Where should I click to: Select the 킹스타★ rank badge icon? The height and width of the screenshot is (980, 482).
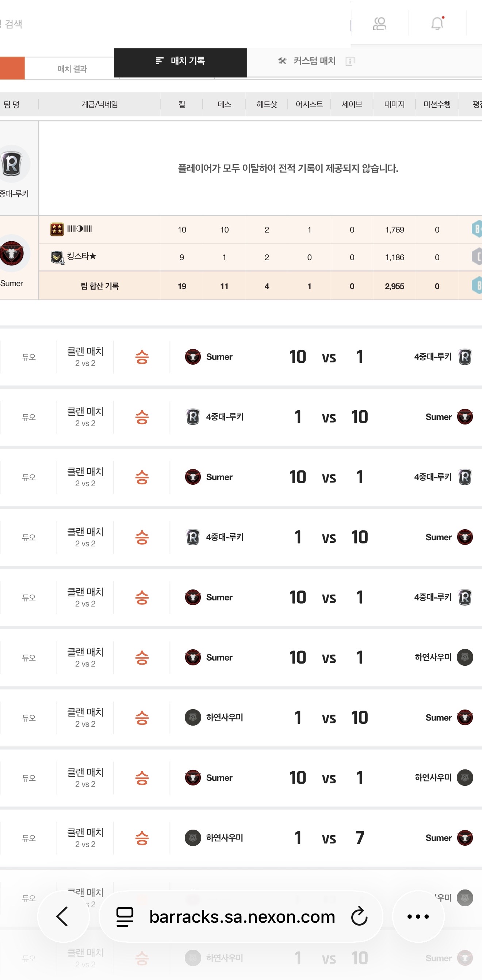pos(57,258)
